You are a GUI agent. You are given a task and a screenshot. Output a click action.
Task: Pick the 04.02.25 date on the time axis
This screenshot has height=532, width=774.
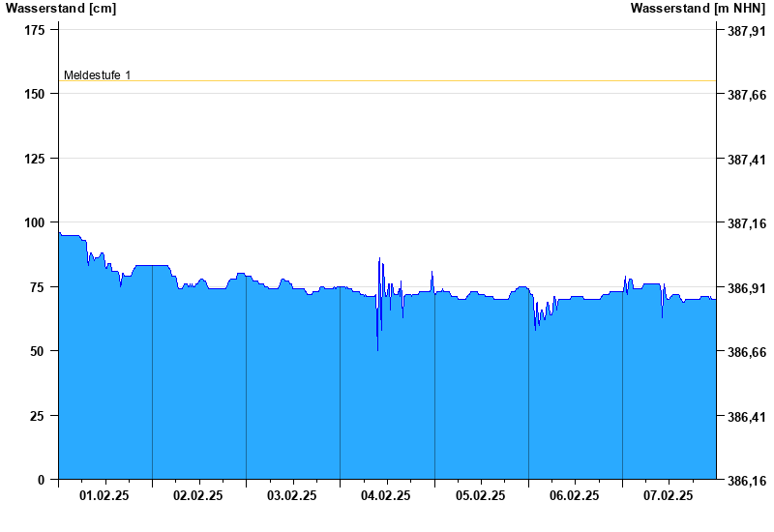point(386,495)
